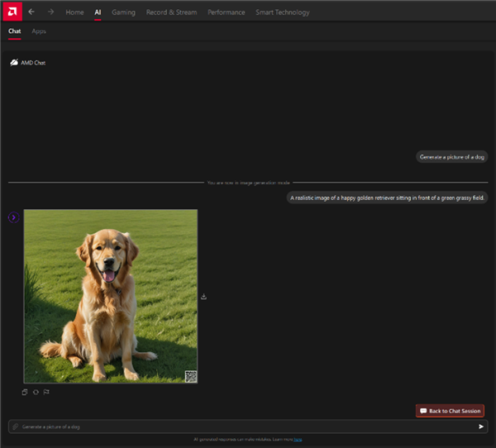Open the Record & Stream tab
496x448 pixels.
171,12
